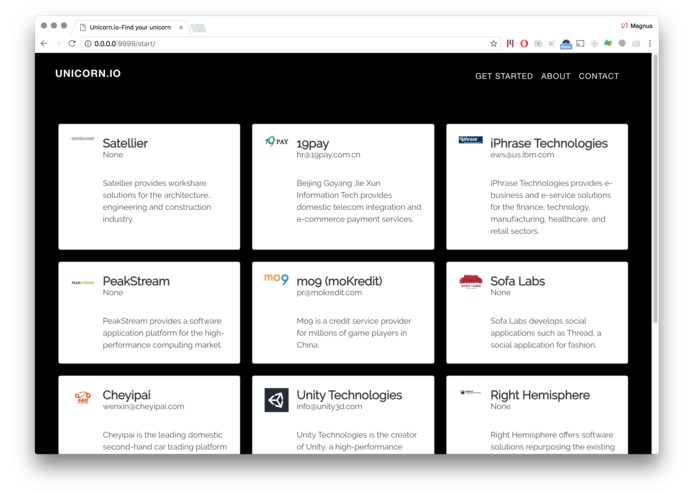This screenshot has height=494, width=695.
Task: Click the Satellier logo
Action: pyautogui.click(x=83, y=139)
